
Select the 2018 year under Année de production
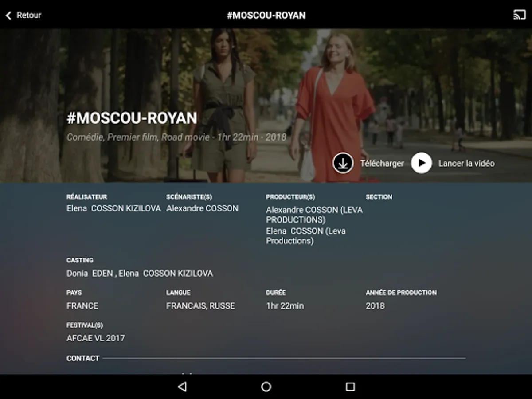[375, 306]
